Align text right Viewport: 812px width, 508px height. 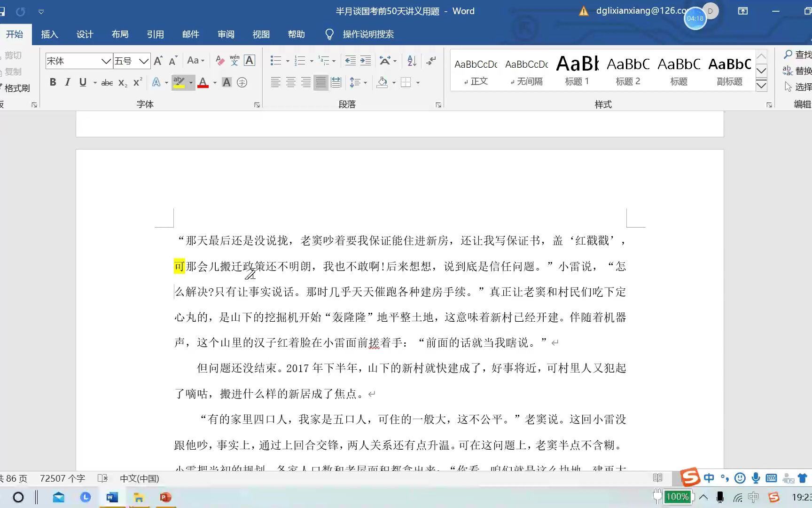pyautogui.click(x=306, y=82)
